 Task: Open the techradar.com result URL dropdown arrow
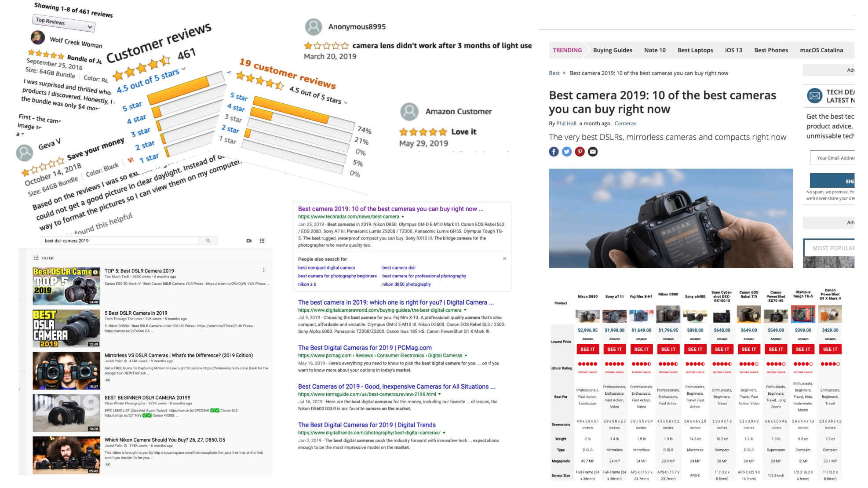(x=403, y=217)
